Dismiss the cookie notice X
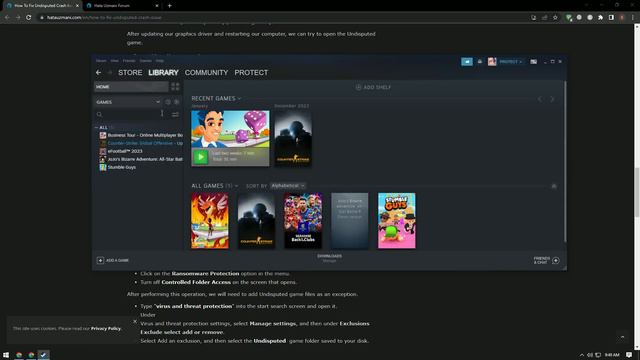The width and height of the screenshot is (640, 360). coord(135,321)
